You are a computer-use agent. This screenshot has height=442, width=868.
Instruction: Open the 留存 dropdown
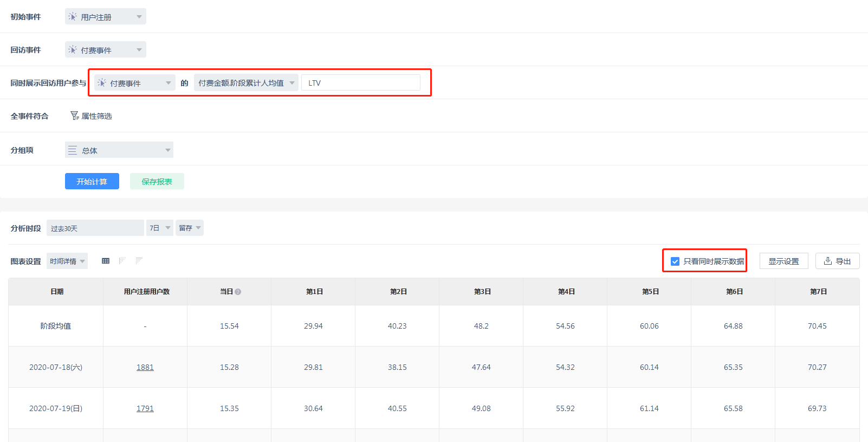click(x=190, y=228)
